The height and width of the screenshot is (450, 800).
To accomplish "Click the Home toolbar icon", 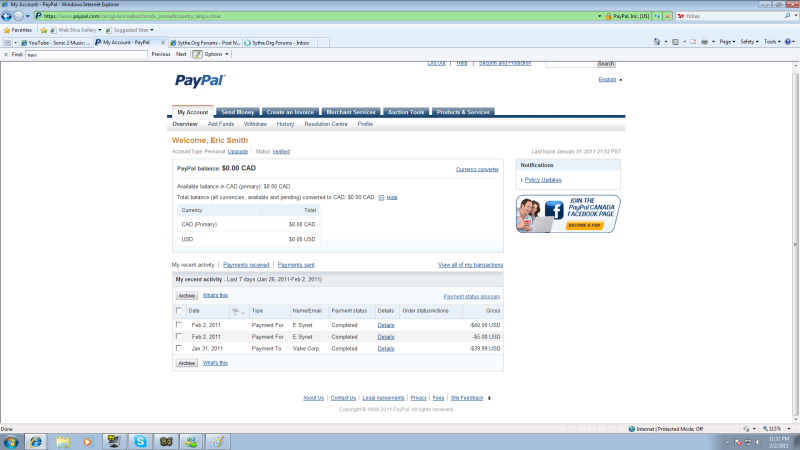I will click(657, 42).
